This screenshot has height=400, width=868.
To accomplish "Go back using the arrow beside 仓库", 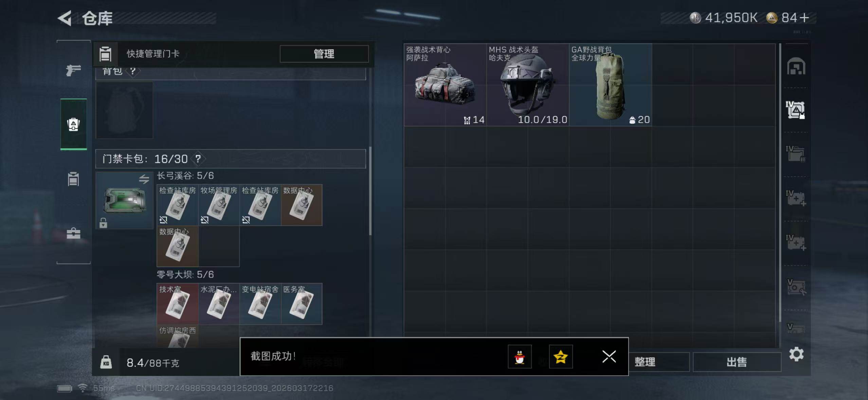I will tap(65, 18).
